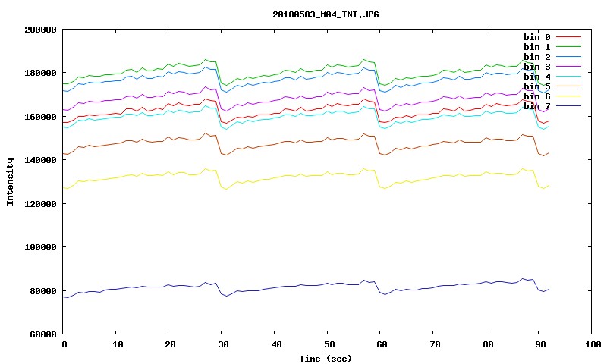Click the 60000 y-axis tick label
Viewport: 607px width, 364px height.
(43, 334)
